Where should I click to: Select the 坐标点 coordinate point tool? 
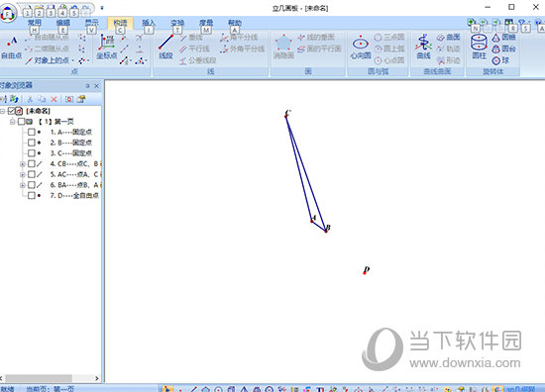(106, 47)
